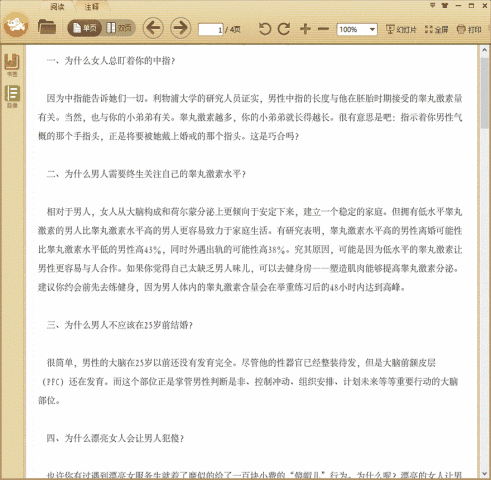This screenshot has width=491, height=480.
Task: Enter fullscreen (全屏) mode
Action: [x=436, y=29]
